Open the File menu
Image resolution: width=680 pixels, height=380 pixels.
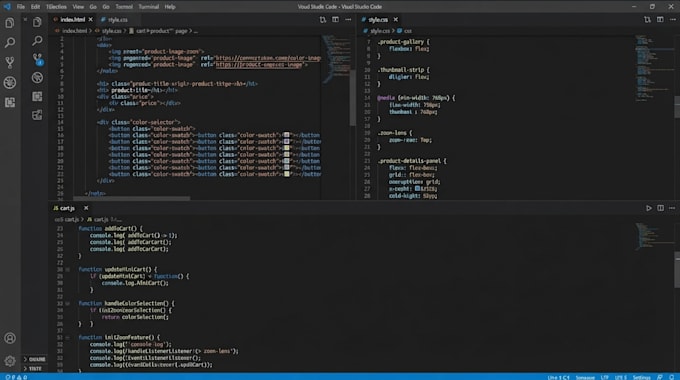[x=20, y=7]
